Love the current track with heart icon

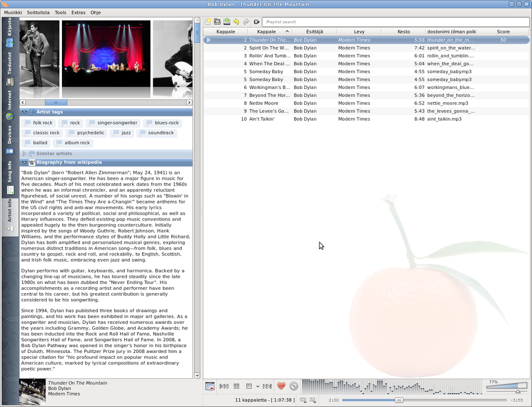pos(281,386)
